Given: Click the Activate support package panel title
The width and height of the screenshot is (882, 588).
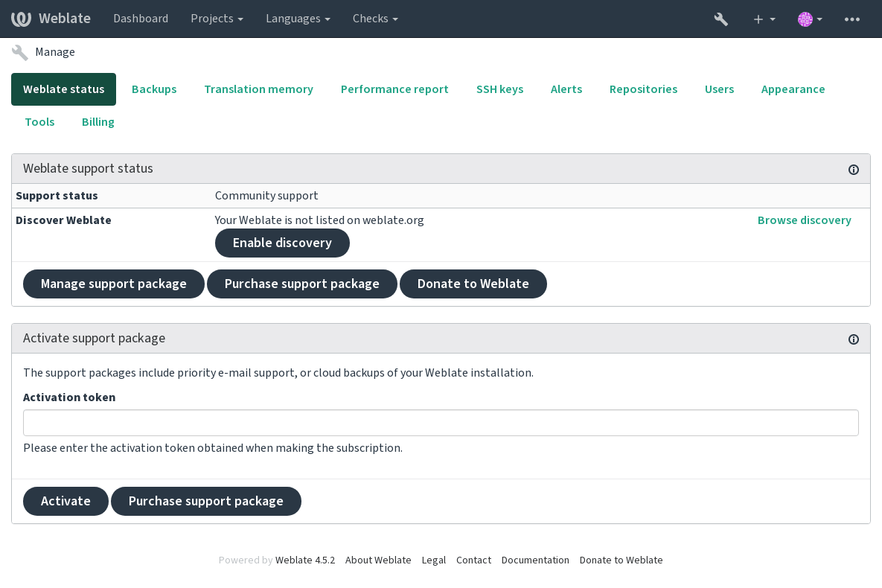Looking at the screenshot, I should [x=94, y=339].
